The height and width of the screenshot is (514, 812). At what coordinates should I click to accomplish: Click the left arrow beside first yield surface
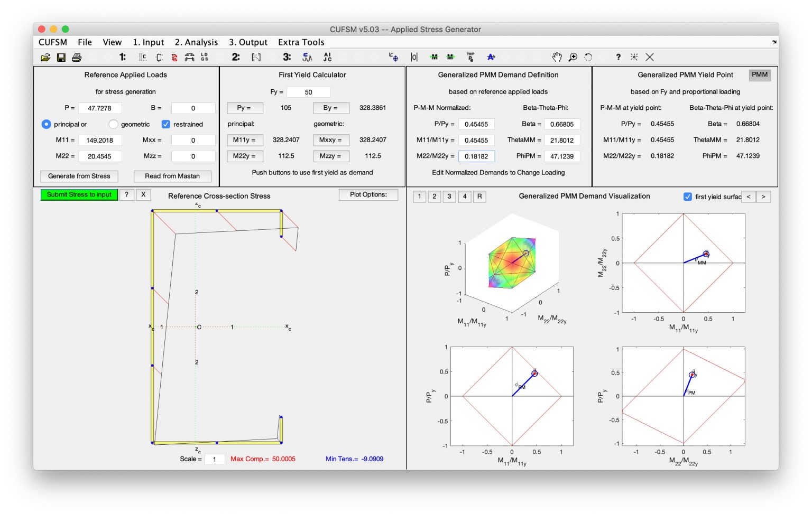(749, 197)
